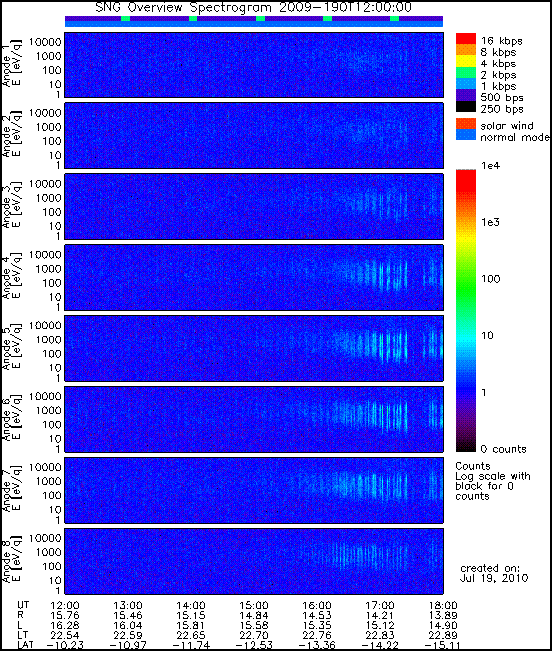Image resolution: width=552 pixels, height=651 pixels.
Task: Click the normal mode blue swatch
Action: 466,135
